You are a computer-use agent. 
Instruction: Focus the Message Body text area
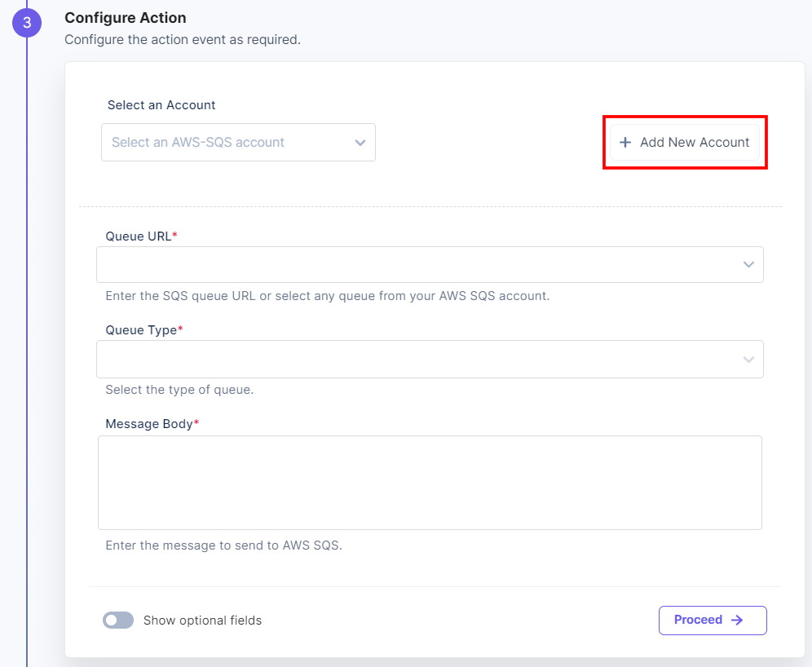coord(430,483)
